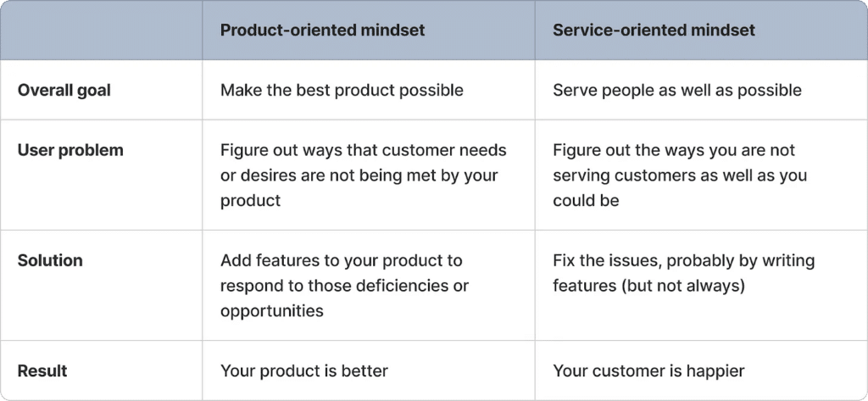Select the text "features (but not always)"

pos(648,286)
